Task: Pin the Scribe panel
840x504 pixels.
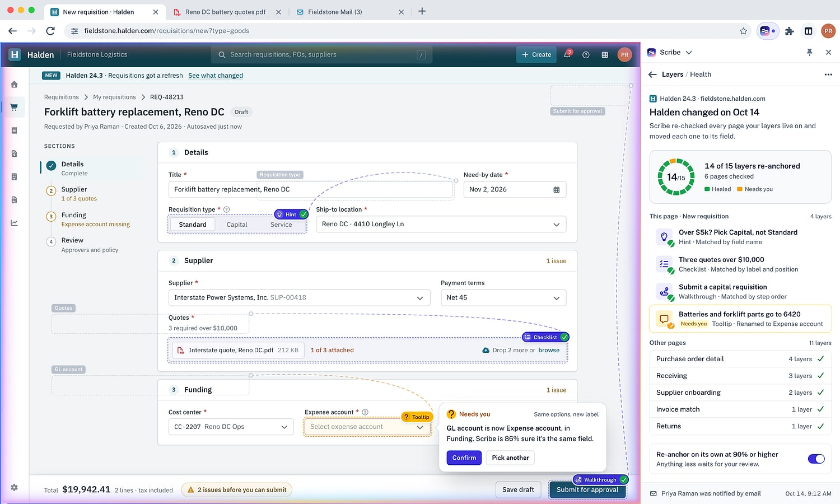Action: (x=809, y=52)
